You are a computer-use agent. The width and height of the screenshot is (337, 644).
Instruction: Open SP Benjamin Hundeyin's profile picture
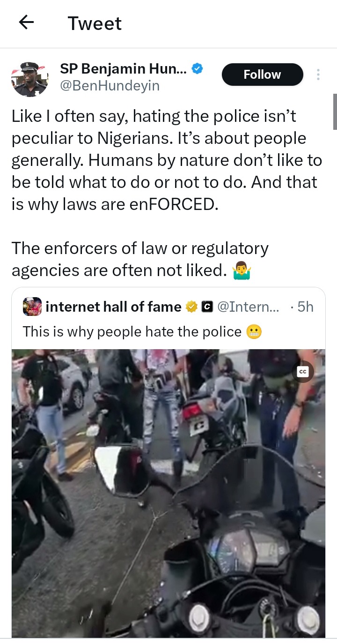tap(29, 78)
